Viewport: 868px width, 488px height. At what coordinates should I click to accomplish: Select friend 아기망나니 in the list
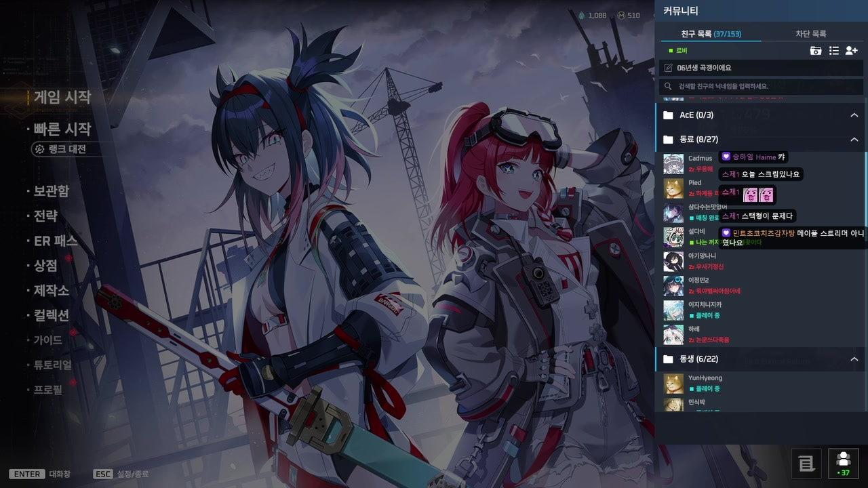click(x=759, y=262)
